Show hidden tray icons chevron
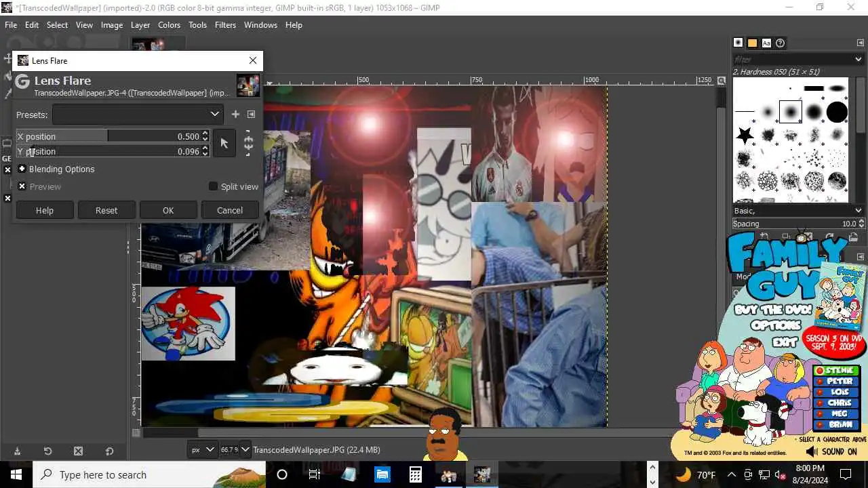This screenshot has width=868, height=488. (732, 474)
